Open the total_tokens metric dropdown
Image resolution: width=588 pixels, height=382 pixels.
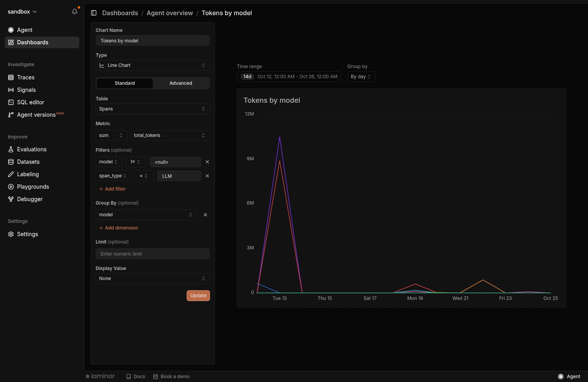(170, 135)
